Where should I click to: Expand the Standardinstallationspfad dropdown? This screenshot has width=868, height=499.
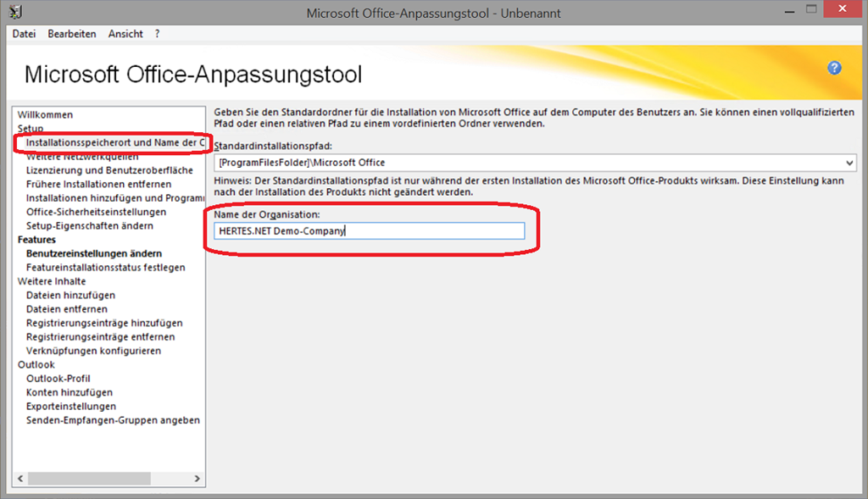(x=849, y=162)
